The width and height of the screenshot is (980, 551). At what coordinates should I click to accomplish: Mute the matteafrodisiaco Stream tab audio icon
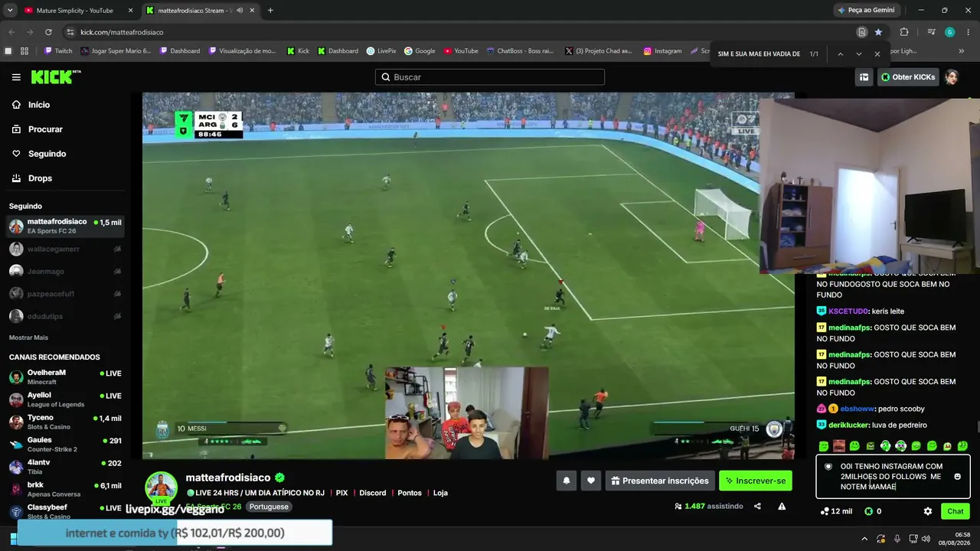240,11
